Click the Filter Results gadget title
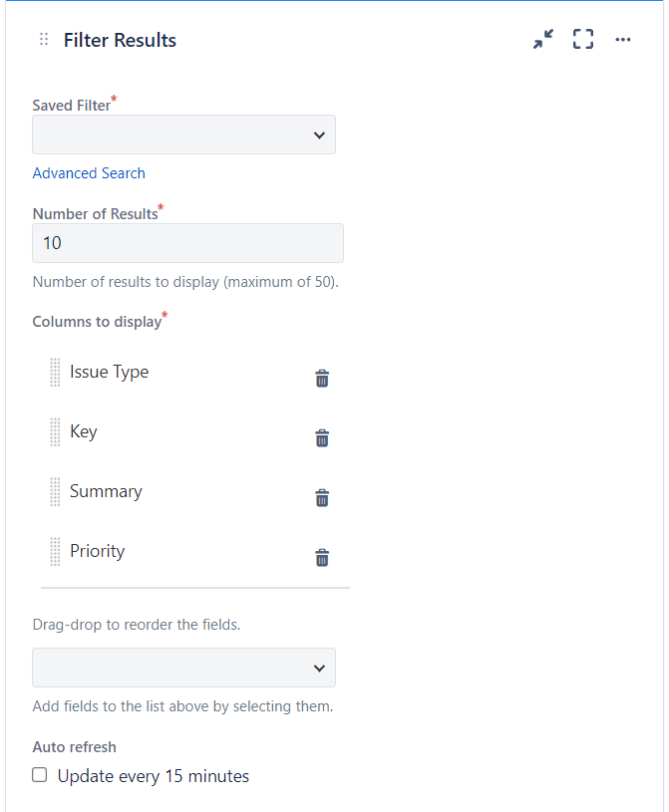Viewport: 669px width, 812px height. point(120,40)
